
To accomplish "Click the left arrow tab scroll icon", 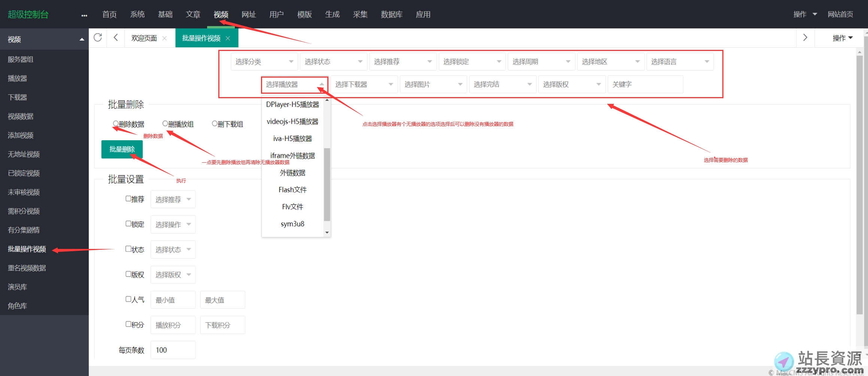I will point(116,37).
